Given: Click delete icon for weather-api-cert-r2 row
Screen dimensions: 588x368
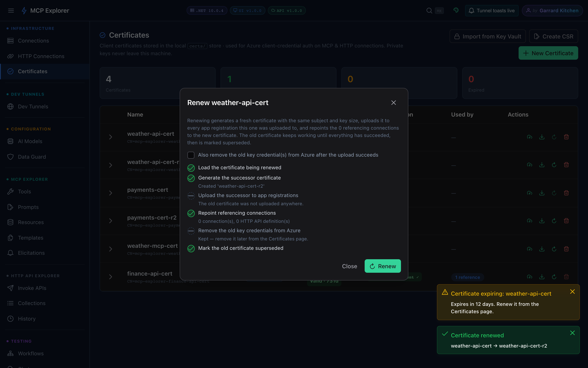Looking at the screenshot, I should click(x=566, y=165).
